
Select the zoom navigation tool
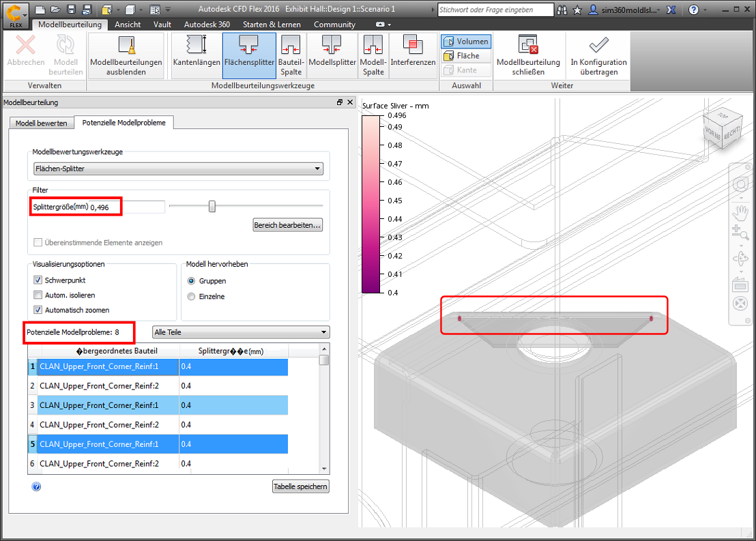[740, 233]
